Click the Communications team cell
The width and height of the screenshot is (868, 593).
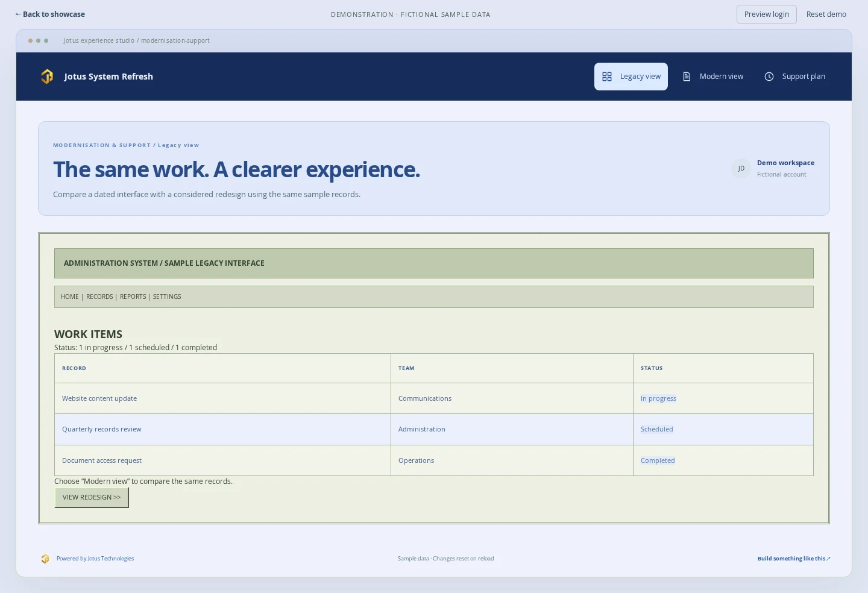click(x=512, y=398)
